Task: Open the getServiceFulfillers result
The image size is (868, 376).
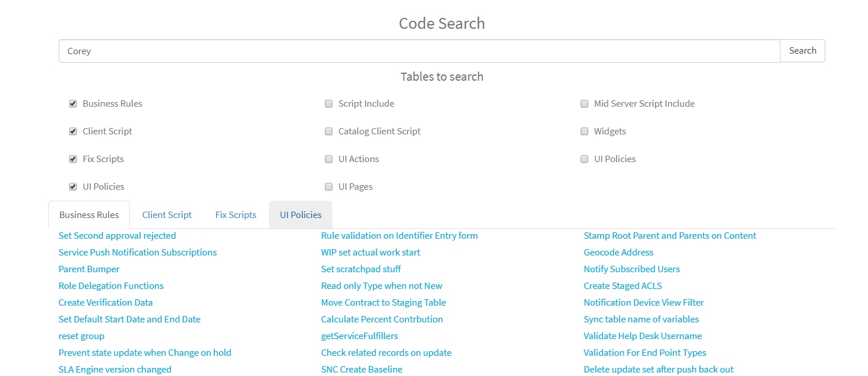Action: pos(359,336)
